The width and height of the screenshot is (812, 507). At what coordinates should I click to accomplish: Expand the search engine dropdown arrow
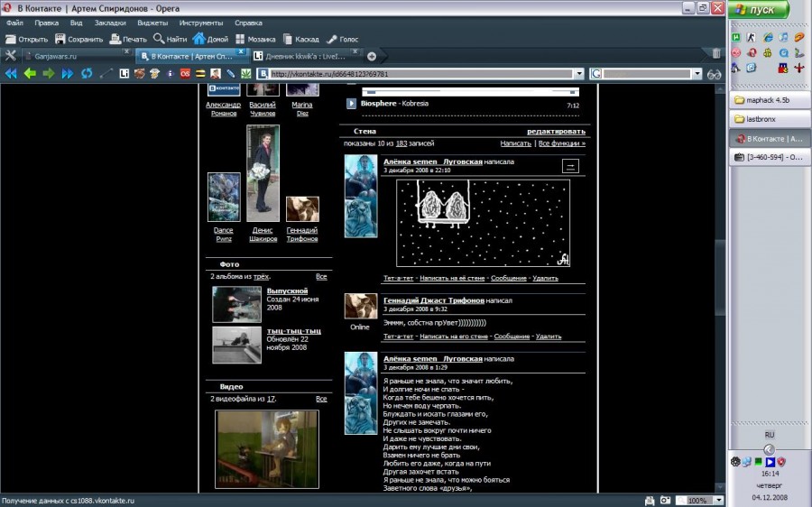pyautogui.click(x=697, y=74)
